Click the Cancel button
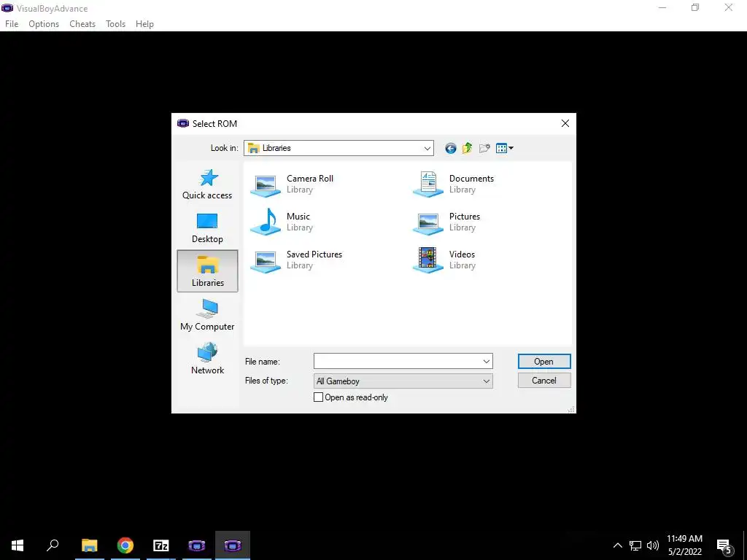 point(544,381)
